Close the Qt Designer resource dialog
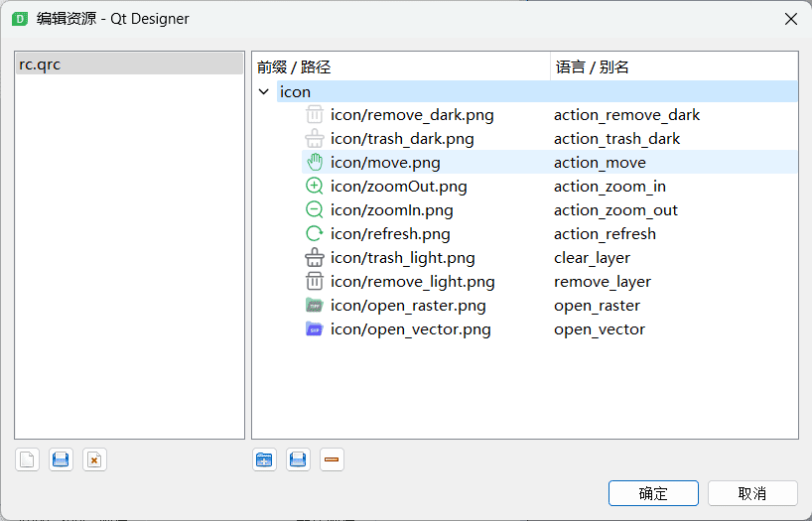 point(791,19)
